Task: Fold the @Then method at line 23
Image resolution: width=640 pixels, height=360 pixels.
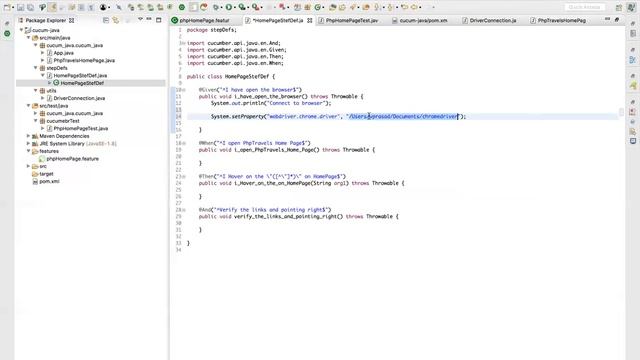Action: tap(184, 177)
